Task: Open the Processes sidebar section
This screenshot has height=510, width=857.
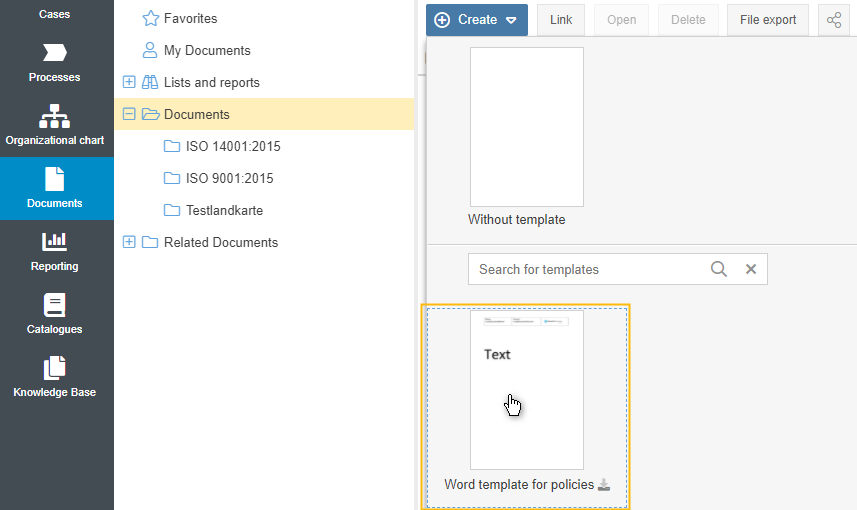Action: (55, 62)
